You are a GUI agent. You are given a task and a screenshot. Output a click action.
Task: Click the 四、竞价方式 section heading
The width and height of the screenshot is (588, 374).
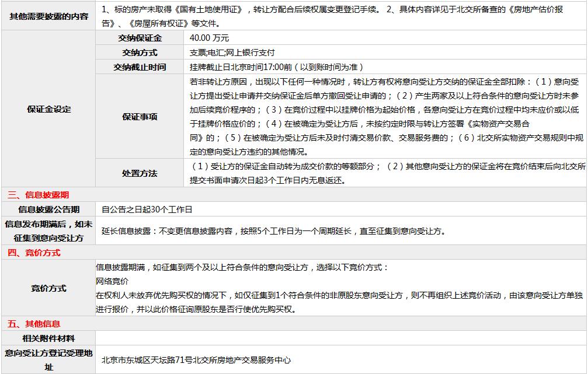pos(34,253)
